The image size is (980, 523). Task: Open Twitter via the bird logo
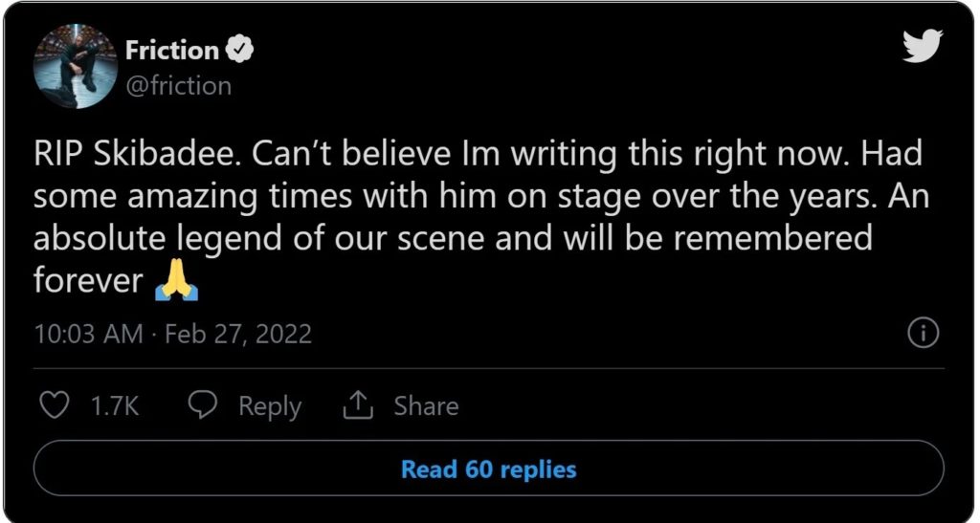(923, 45)
